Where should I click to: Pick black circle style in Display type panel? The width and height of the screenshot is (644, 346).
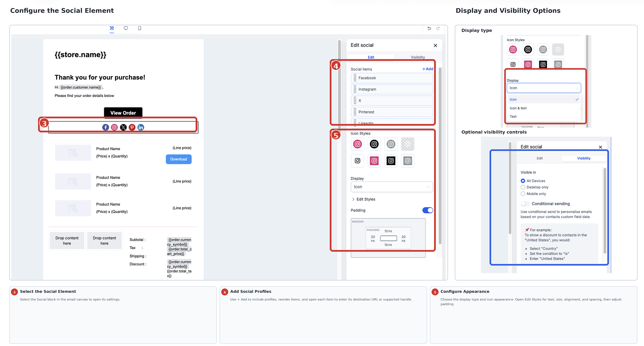[528, 49]
